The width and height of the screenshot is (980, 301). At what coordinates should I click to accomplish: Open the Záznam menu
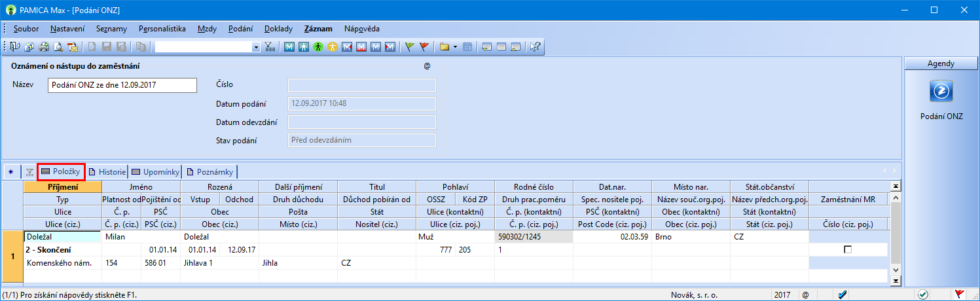coord(318,29)
